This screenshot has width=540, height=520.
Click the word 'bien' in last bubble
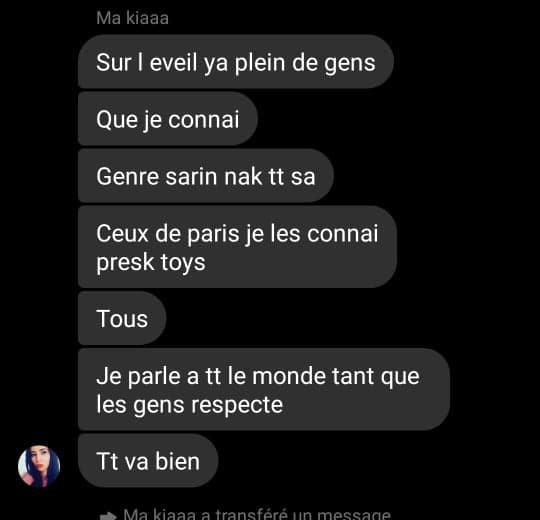[x=177, y=461]
